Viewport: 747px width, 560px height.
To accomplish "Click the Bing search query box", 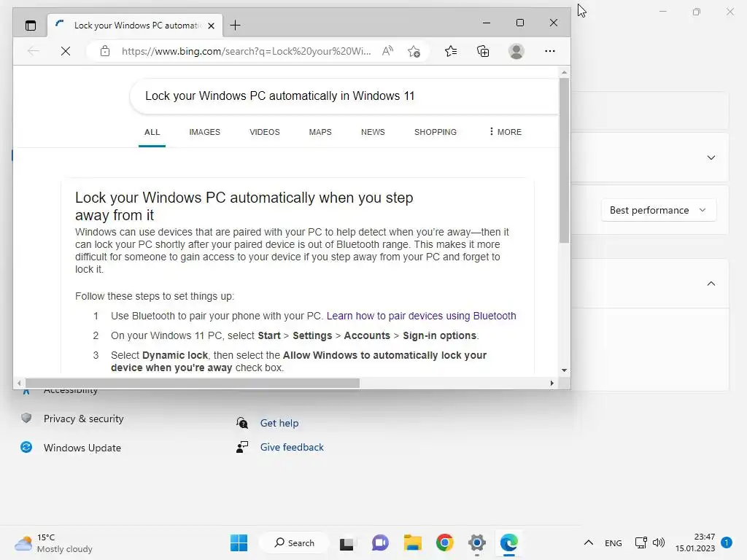I will click(344, 96).
